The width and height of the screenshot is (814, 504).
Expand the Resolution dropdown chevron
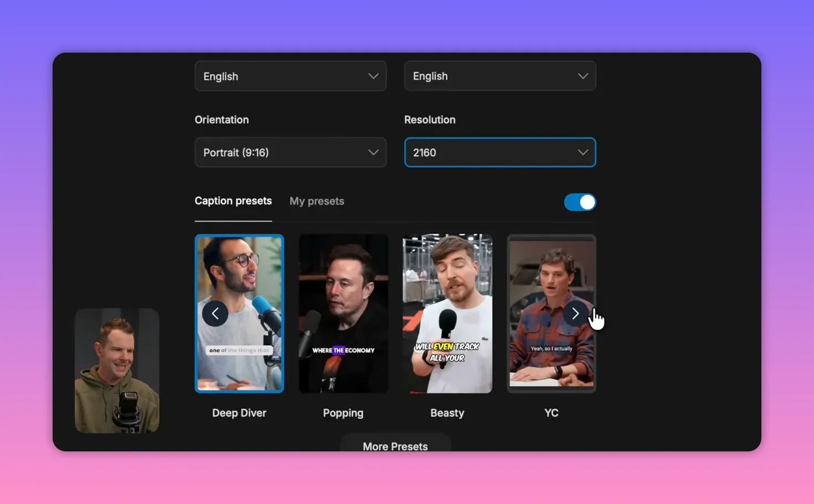582,152
